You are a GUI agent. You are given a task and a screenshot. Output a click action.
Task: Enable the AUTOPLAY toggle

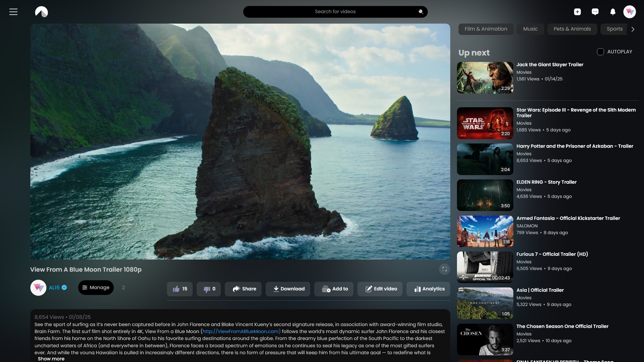(600, 51)
